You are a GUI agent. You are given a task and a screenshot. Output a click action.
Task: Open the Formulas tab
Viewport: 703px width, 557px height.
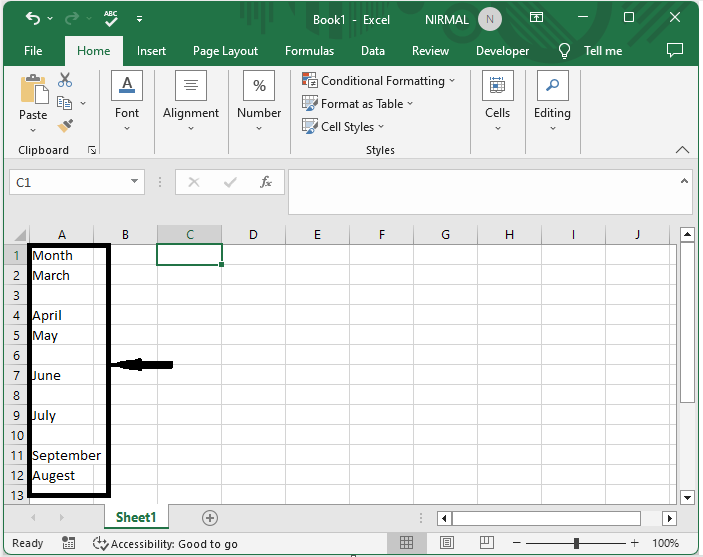pyautogui.click(x=309, y=51)
